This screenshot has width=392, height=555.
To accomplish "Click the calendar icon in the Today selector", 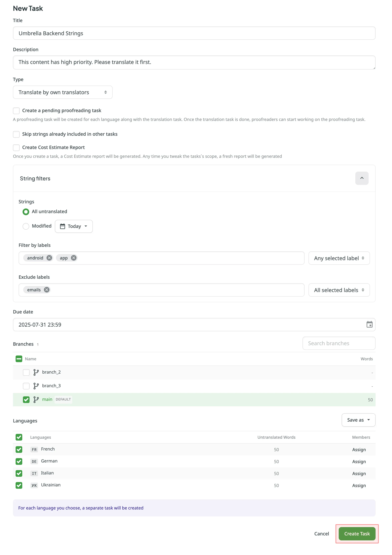I will coord(63,226).
